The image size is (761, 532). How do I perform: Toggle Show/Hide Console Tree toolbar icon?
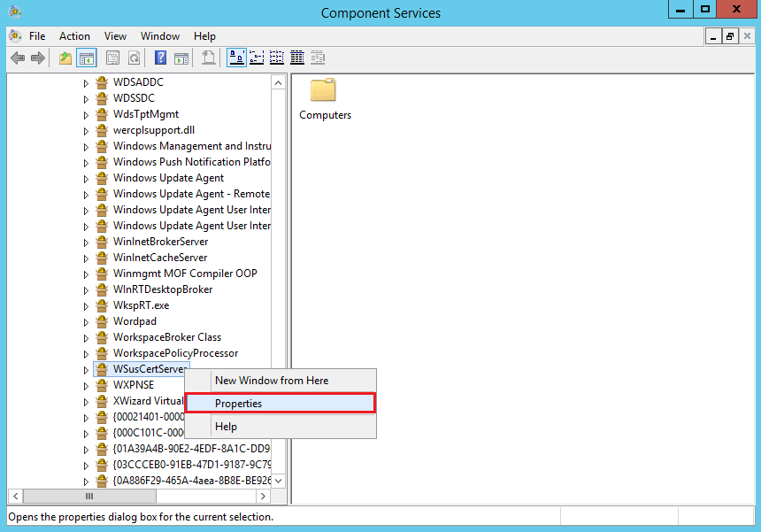click(x=87, y=58)
